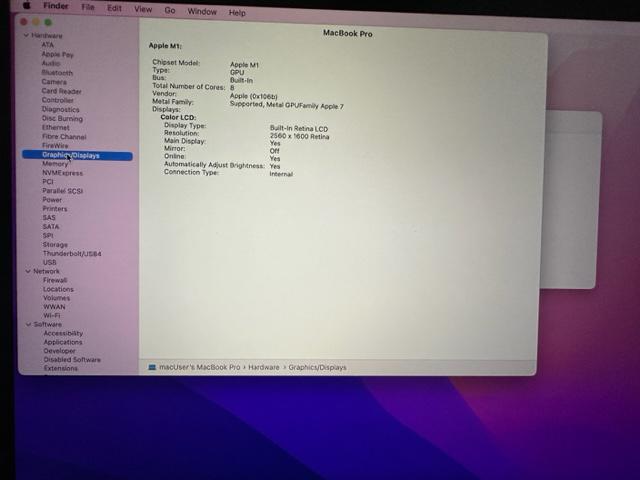The height and width of the screenshot is (480, 640).
Task: Open the File menu
Action: coord(88,8)
